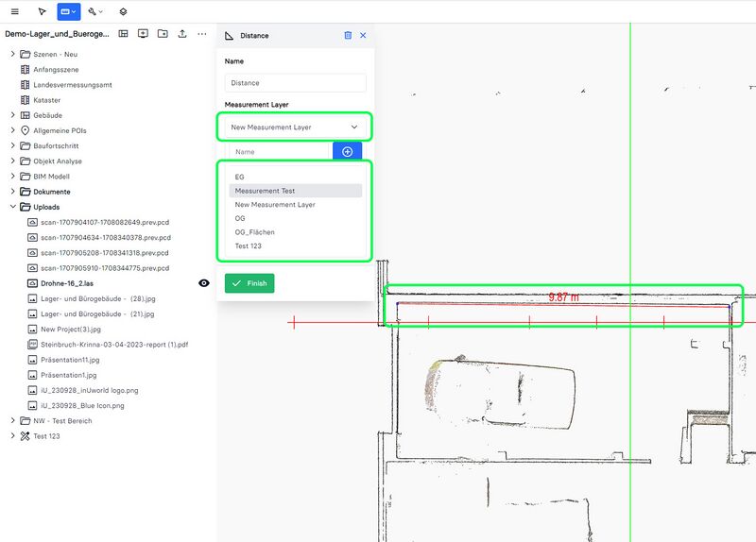Select scan-1707904634-1708340378.prev.pcd file

click(x=106, y=238)
